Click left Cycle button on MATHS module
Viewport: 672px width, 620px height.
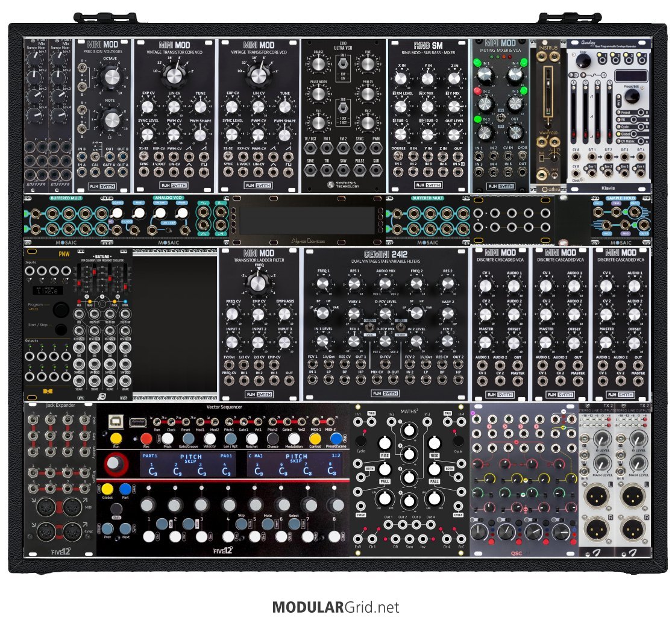(361, 441)
